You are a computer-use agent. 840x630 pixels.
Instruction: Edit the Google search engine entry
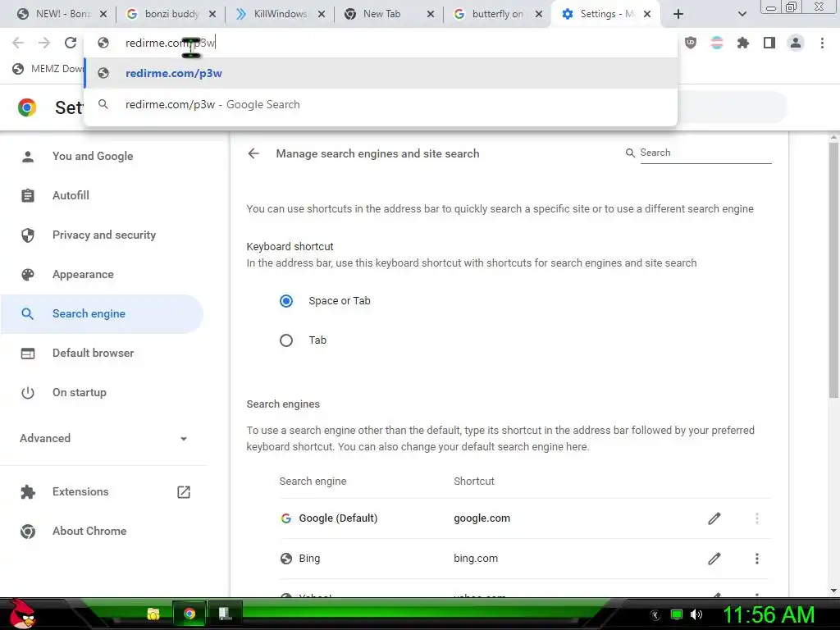(714, 518)
